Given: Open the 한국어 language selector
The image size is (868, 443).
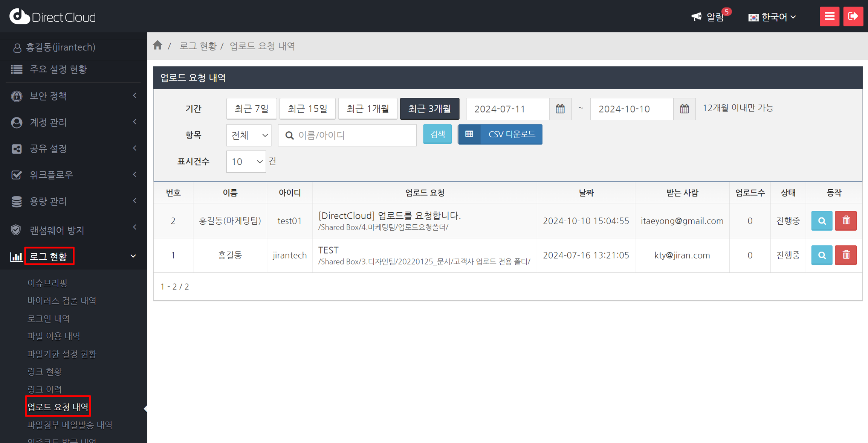Looking at the screenshot, I should (772, 17).
